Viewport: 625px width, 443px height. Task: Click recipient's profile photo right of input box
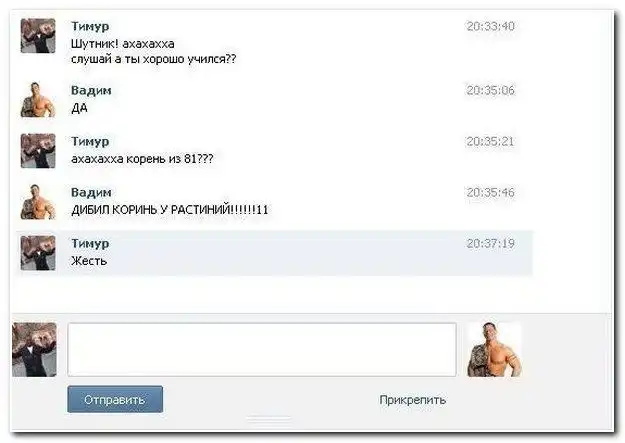[494, 350]
